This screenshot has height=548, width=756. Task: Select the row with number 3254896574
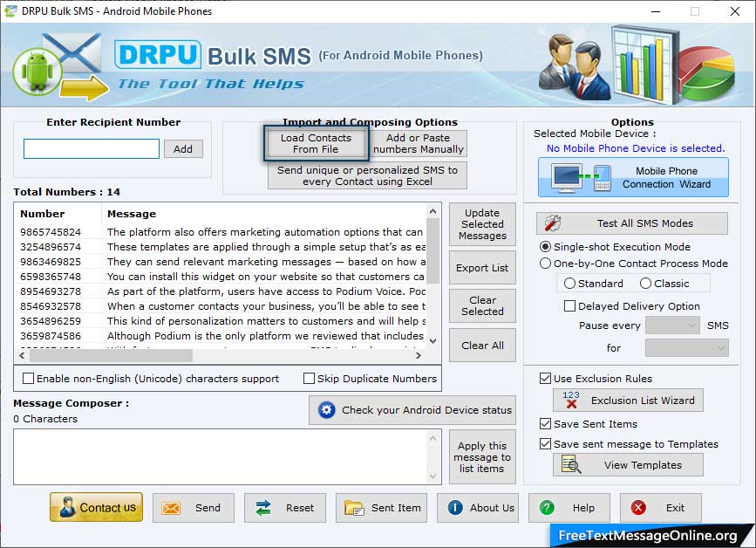tap(221, 247)
